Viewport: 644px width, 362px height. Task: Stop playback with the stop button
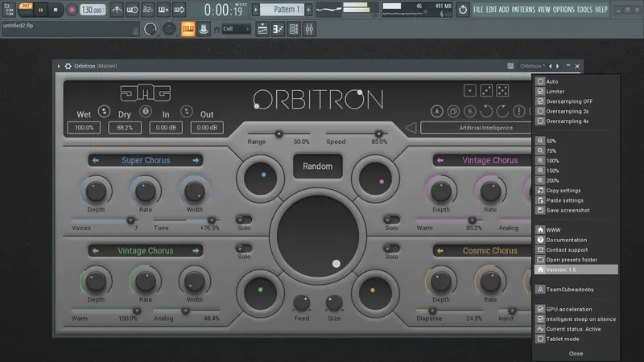[x=56, y=10]
